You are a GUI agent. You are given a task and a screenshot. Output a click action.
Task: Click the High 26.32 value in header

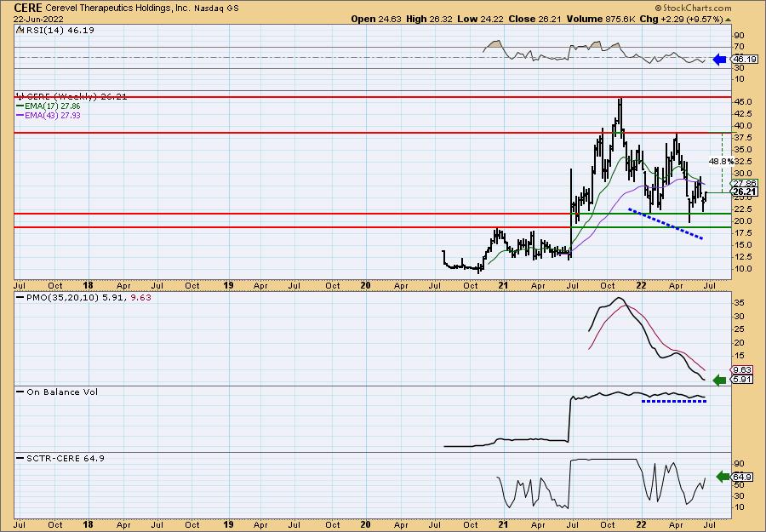(430, 19)
